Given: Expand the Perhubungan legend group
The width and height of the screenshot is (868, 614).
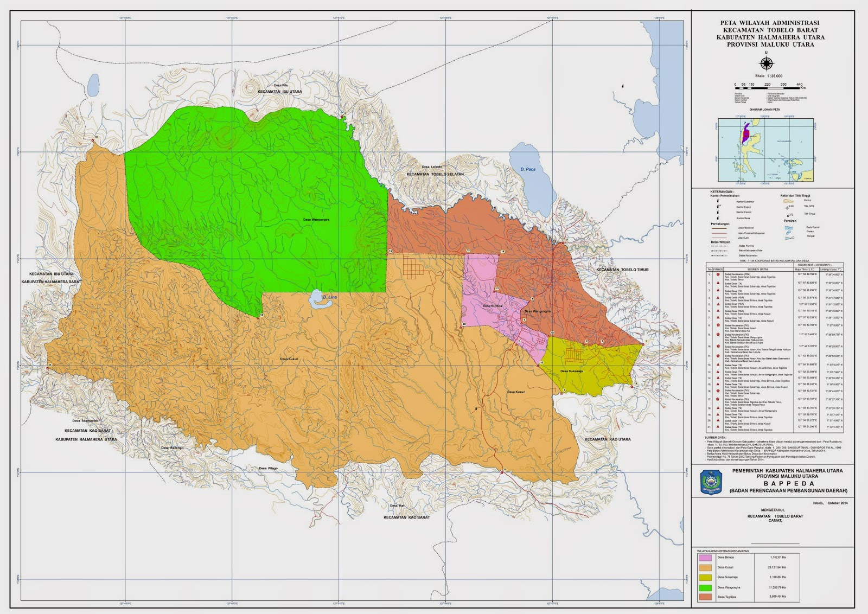Looking at the screenshot, I should point(720,224).
